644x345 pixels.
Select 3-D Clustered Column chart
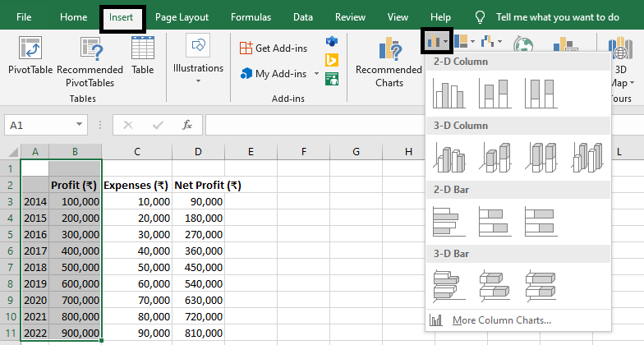coord(448,158)
